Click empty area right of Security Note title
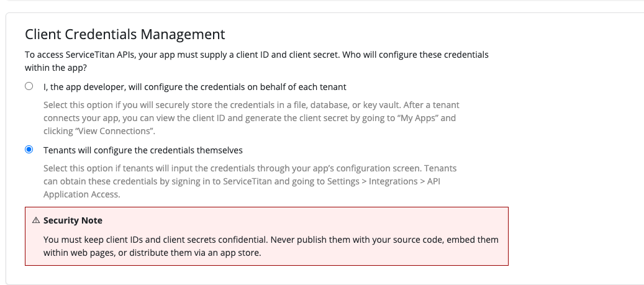This screenshot has height=285, width=644. coord(304,220)
